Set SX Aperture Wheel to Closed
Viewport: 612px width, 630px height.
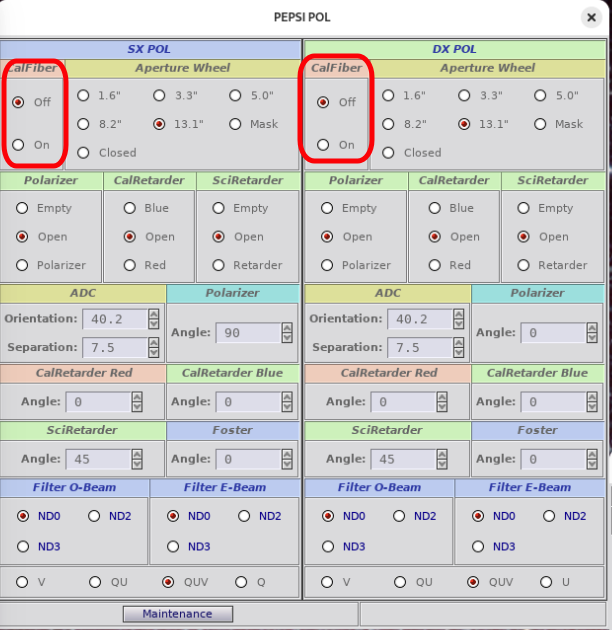84,153
